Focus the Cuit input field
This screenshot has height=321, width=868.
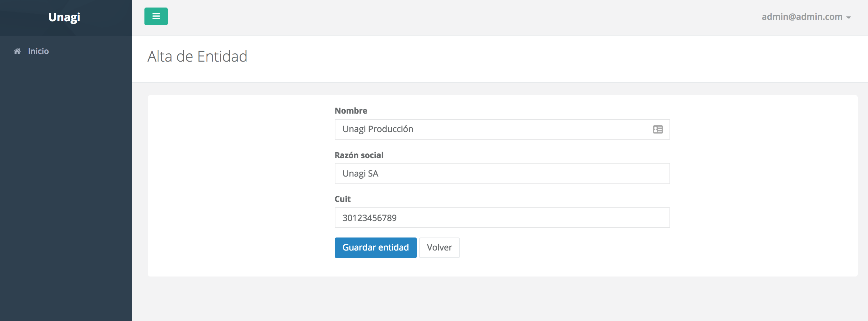click(502, 218)
